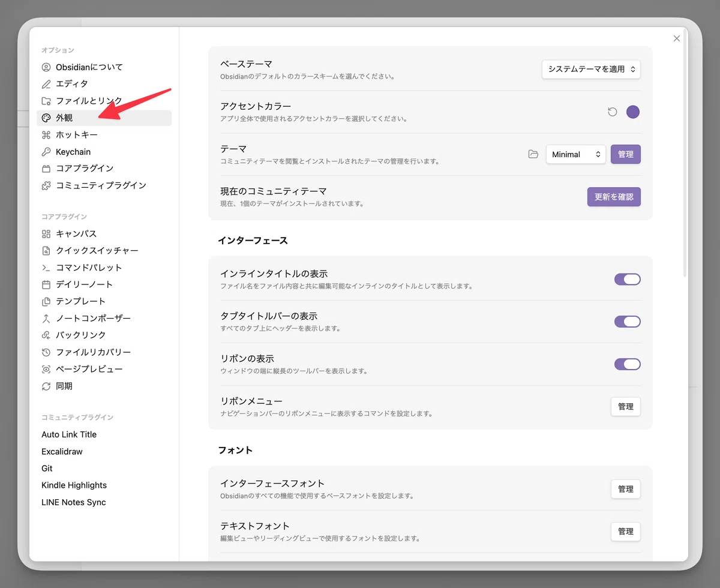
Task: Open themes folder icon next to Minimal
Action: click(x=533, y=154)
